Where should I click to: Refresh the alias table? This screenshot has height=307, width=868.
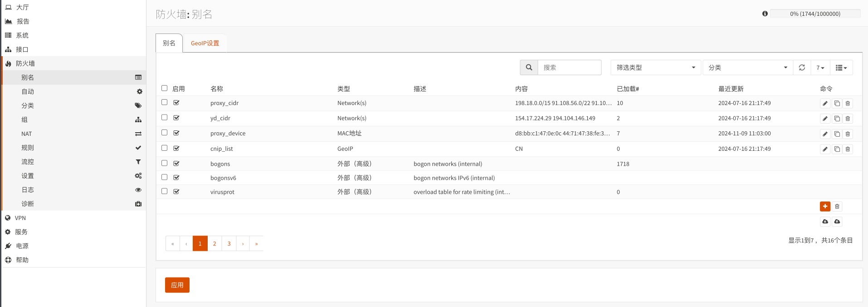(x=802, y=67)
